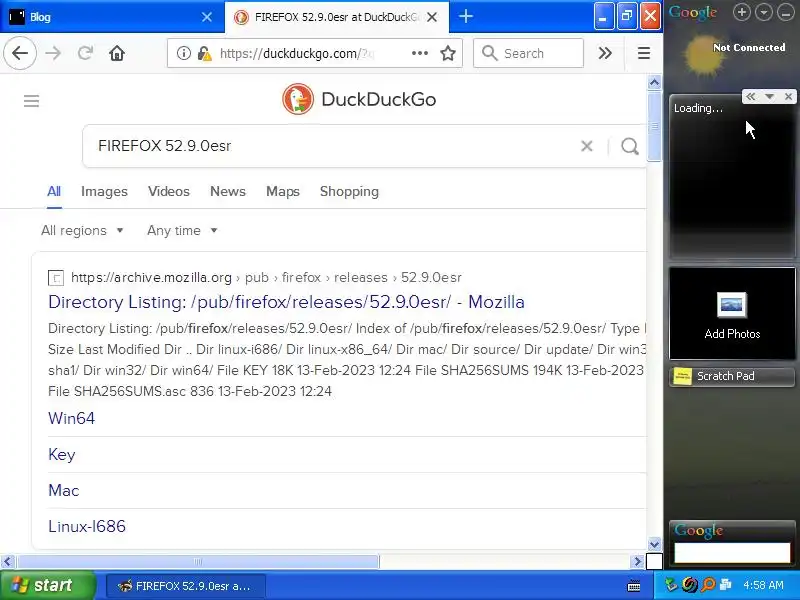Open the Loading gadget menu triangle
Screen dimensions: 800x600
coord(769,96)
